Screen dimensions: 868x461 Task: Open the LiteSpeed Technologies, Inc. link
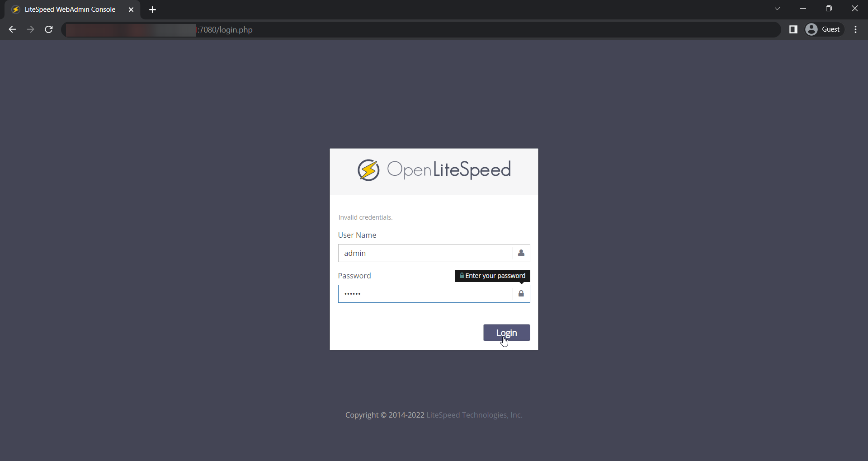[x=474, y=415]
